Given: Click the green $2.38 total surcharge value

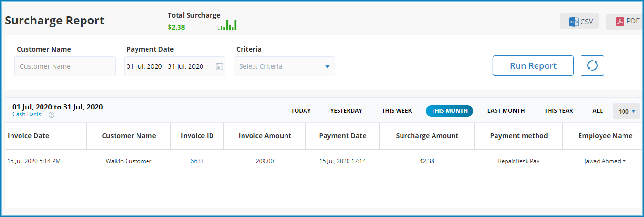Looking at the screenshot, I should pos(177,27).
